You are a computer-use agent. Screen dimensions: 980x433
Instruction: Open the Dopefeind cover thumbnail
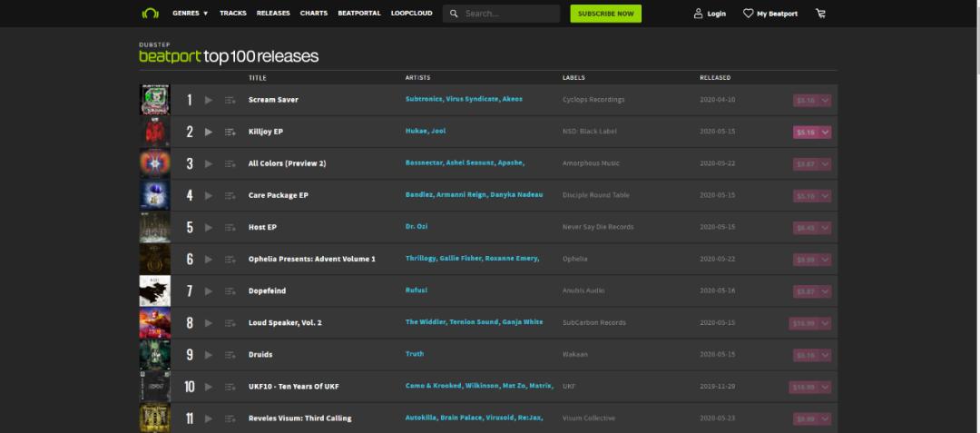(154, 291)
